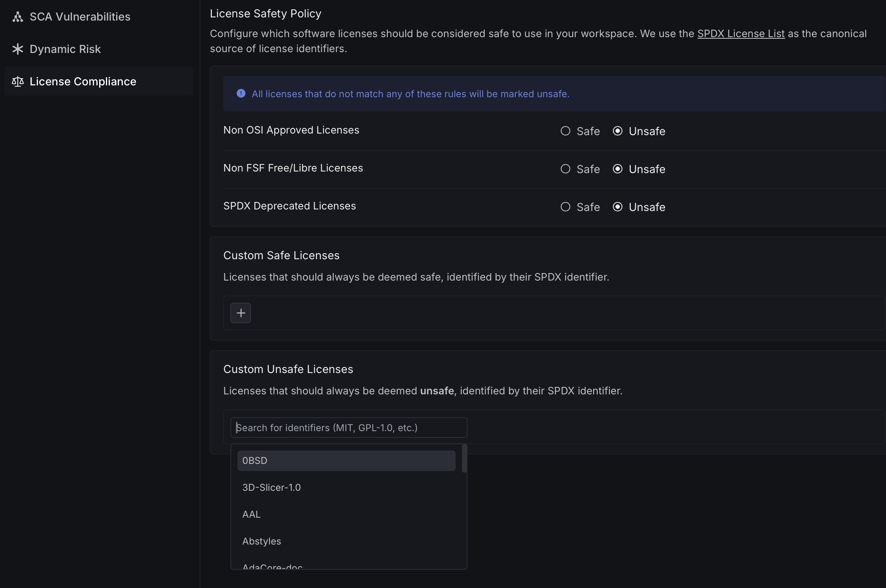The image size is (886, 588).
Task: Open the SPDX License List link
Action: coord(741,34)
